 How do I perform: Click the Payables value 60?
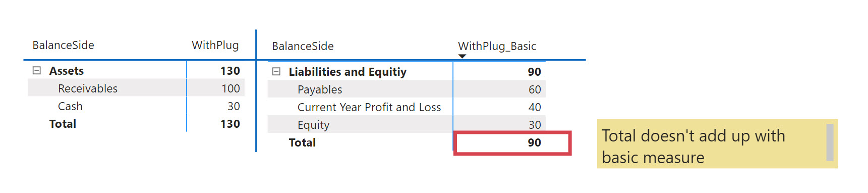535,89
